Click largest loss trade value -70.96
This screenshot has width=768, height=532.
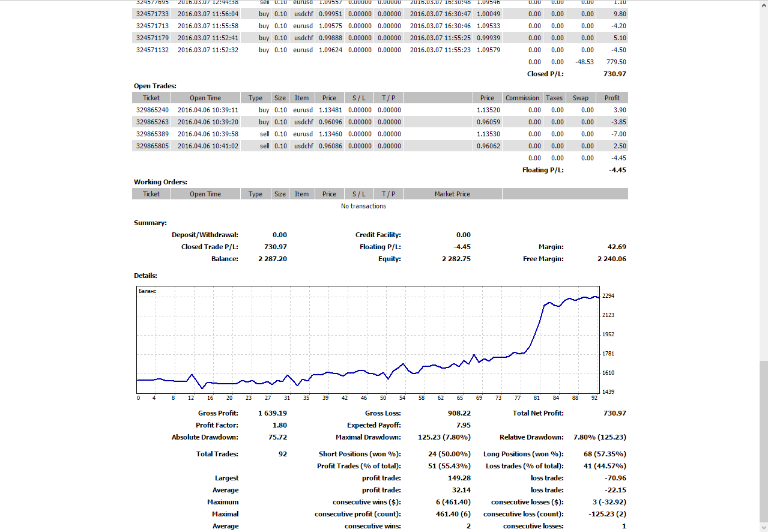click(616, 478)
